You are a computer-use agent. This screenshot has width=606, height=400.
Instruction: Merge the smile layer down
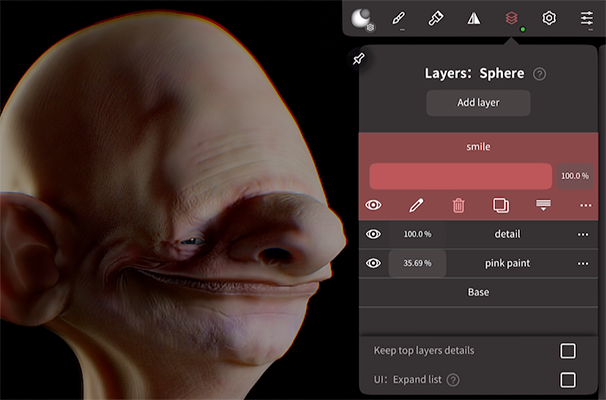coord(544,205)
